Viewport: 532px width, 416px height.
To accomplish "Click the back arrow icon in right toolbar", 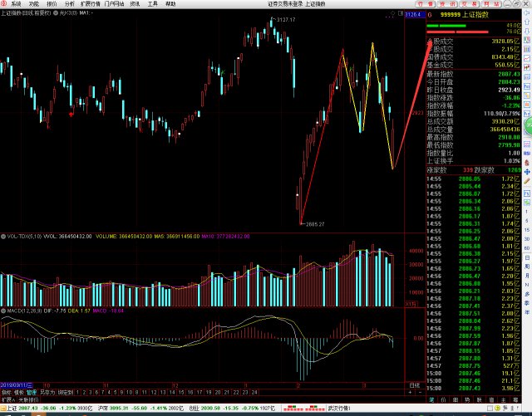I will pos(527,13).
